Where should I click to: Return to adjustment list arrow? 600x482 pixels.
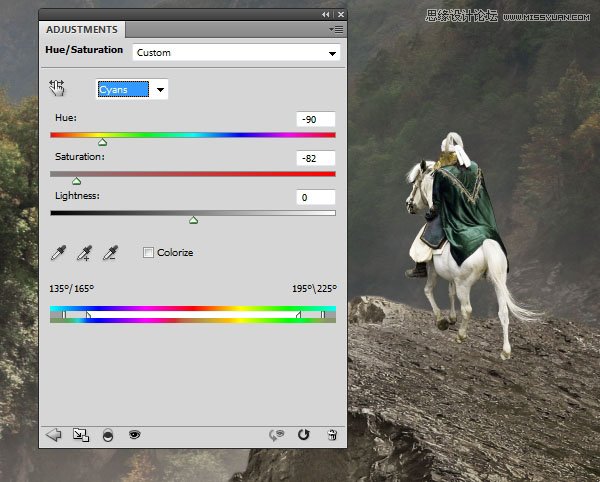(x=54, y=435)
